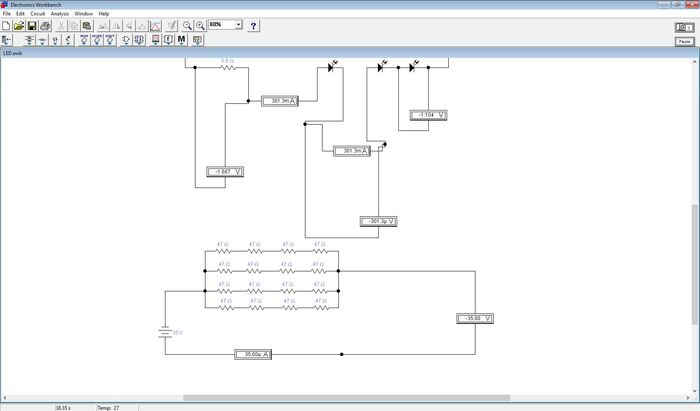The width and height of the screenshot is (700, 411).
Task: Open the Window menu
Action: coord(84,13)
